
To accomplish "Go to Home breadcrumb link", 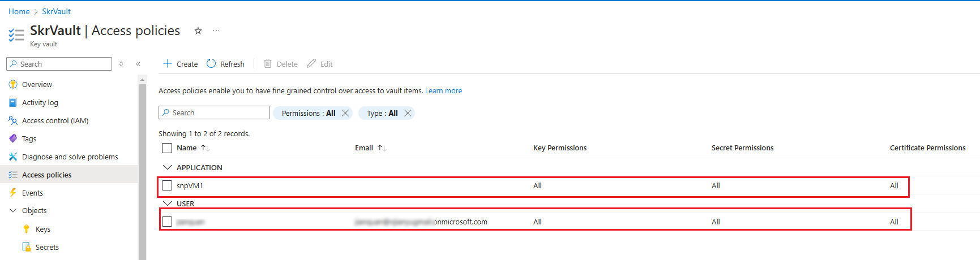I will [19, 11].
